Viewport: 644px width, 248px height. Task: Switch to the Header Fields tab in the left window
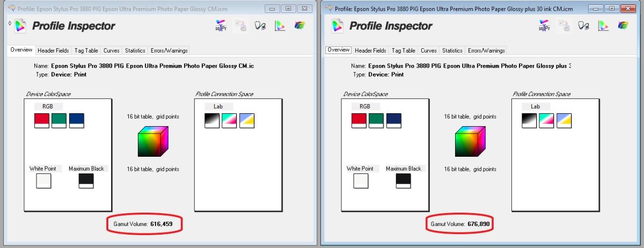click(53, 50)
